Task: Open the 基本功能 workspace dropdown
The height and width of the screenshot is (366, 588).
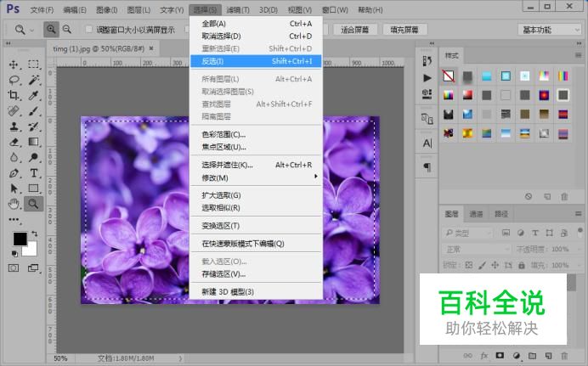Action: coord(549,29)
